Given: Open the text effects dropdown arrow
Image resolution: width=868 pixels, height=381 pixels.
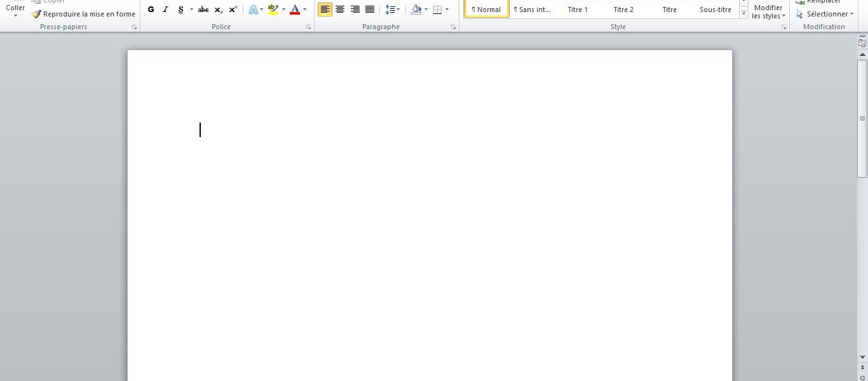Looking at the screenshot, I should 262,10.
